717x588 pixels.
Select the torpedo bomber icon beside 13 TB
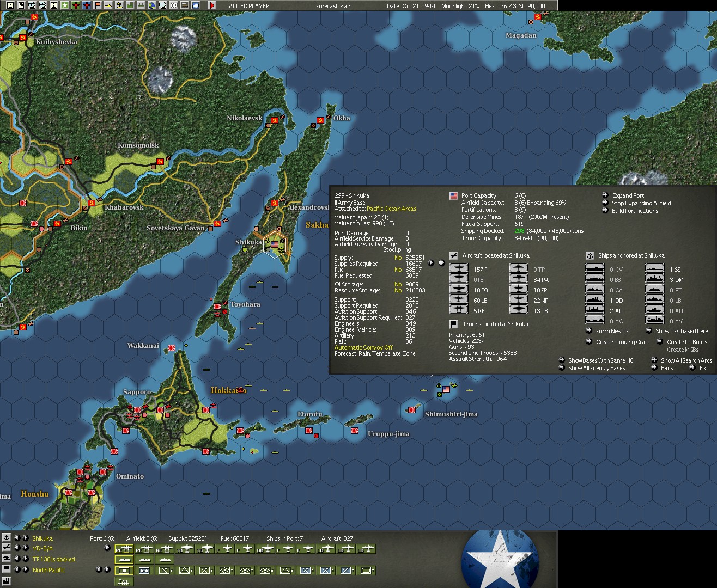pyautogui.click(x=519, y=310)
